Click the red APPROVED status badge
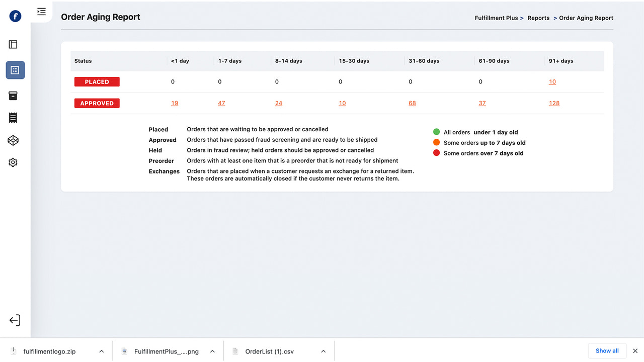The width and height of the screenshot is (644, 362). pos(97,103)
